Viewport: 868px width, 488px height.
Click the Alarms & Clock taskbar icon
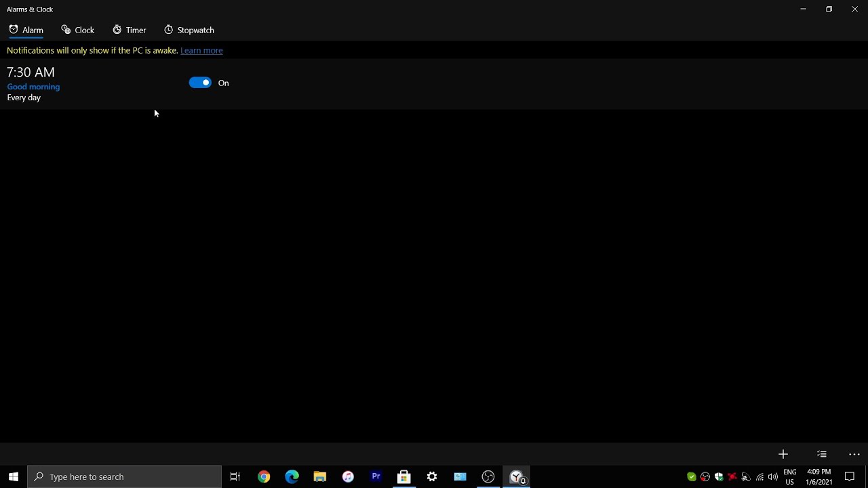517,476
